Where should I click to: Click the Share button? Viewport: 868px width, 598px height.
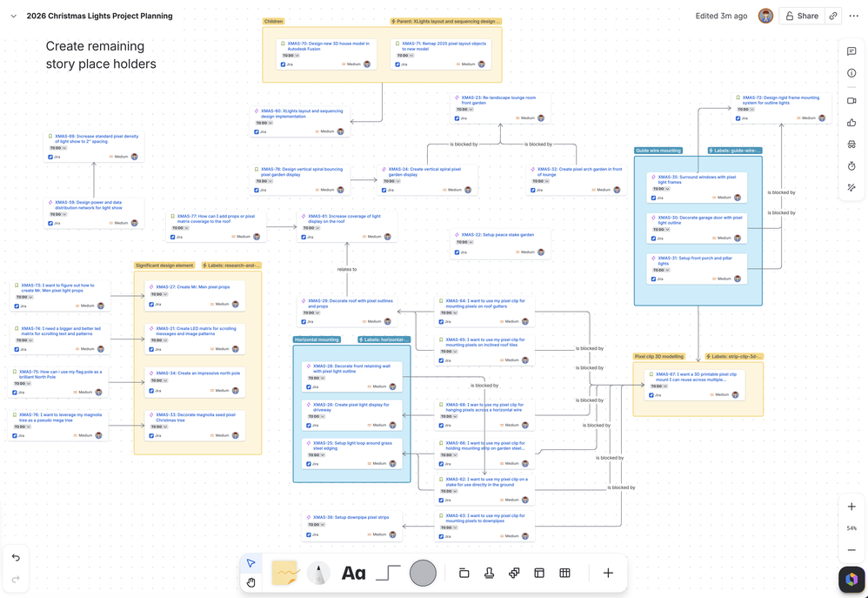click(802, 16)
